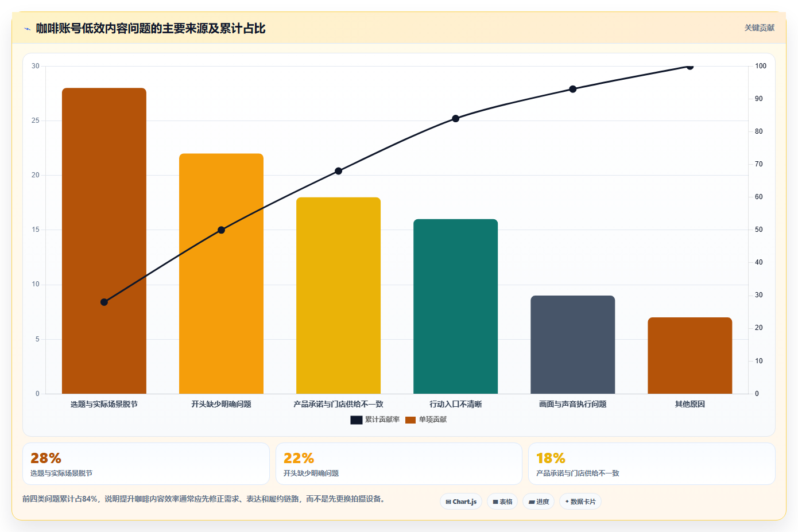Select the 选题与实际场景脱节 bar

[104, 241]
